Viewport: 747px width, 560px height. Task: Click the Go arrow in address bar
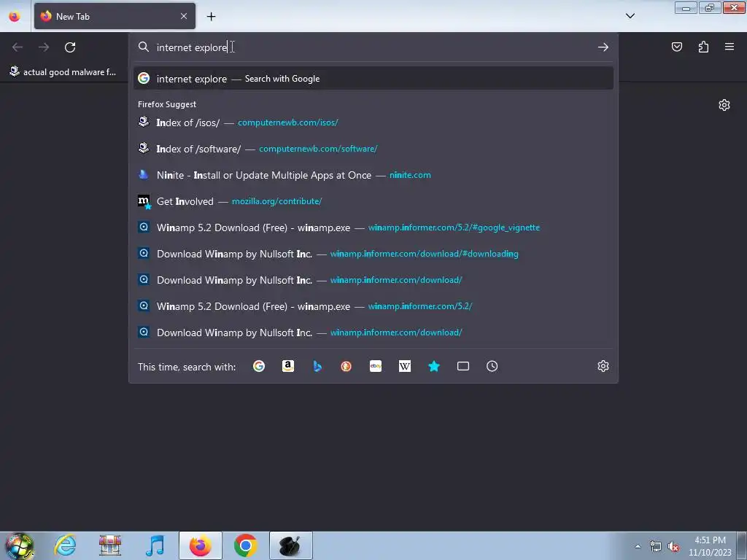pyautogui.click(x=603, y=47)
